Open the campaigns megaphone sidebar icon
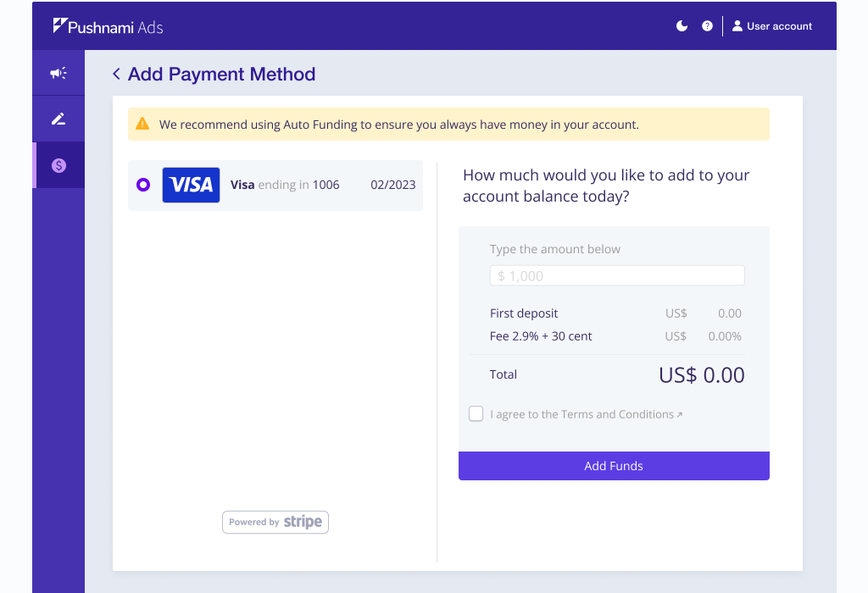This screenshot has height=593, width=868. (x=58, y=74)
